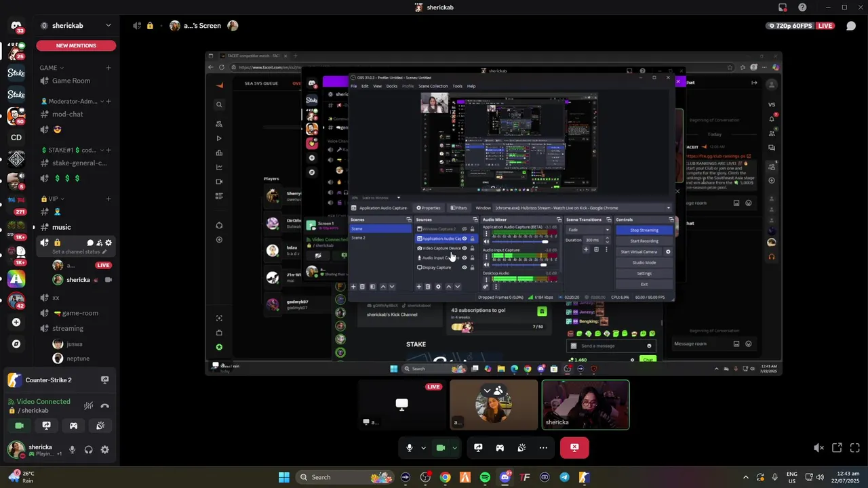Unmute stream volume speaker icon
This screenshot has width=868, height=488.
(818, 448)
